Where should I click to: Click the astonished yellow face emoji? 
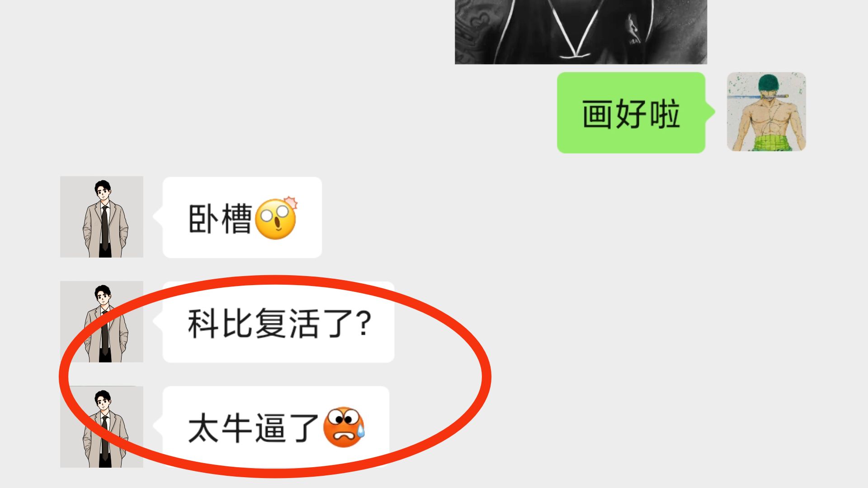click(276, 218)
